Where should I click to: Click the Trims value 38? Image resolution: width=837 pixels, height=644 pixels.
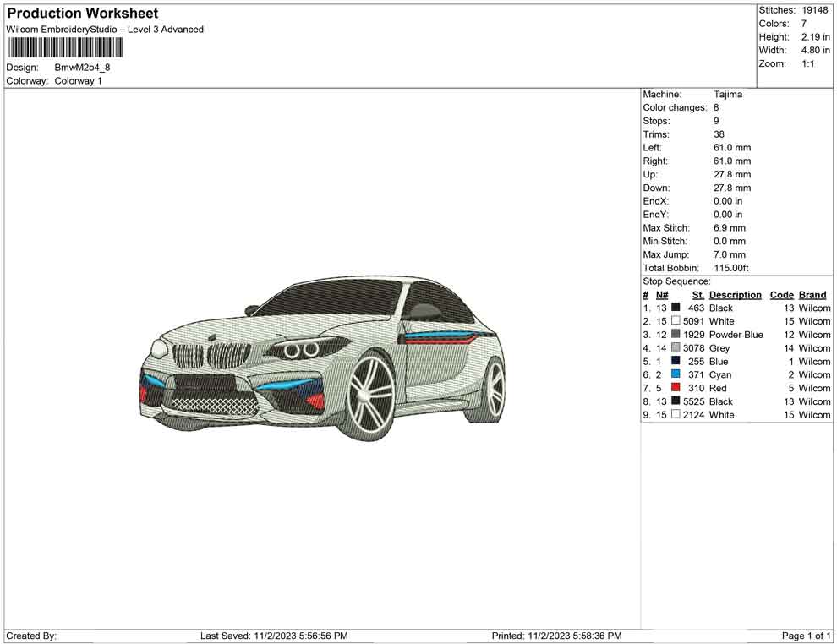pos(719,134)
